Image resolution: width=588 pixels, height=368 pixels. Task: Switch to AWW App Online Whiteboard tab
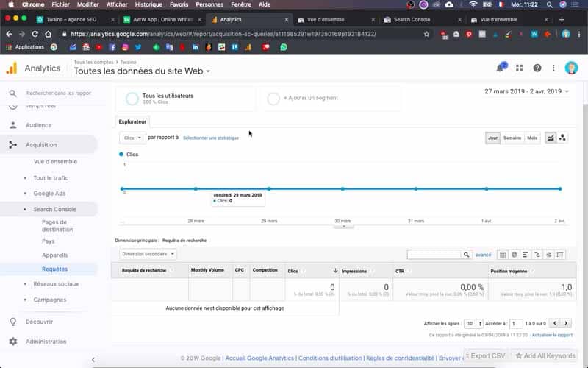click(162, 20)
